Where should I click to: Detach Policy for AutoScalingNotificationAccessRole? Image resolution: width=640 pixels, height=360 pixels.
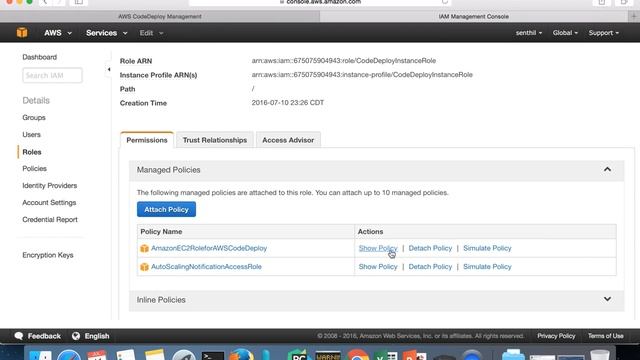pos(430,267)
